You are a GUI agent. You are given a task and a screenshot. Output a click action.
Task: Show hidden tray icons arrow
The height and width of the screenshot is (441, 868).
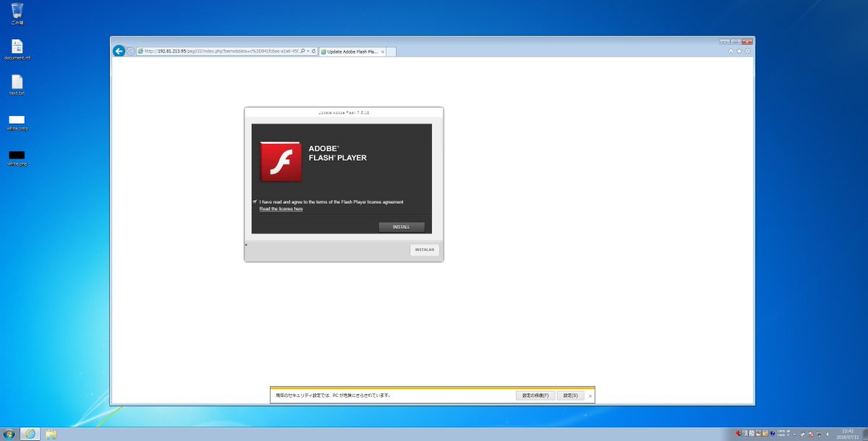click(794, 434)
